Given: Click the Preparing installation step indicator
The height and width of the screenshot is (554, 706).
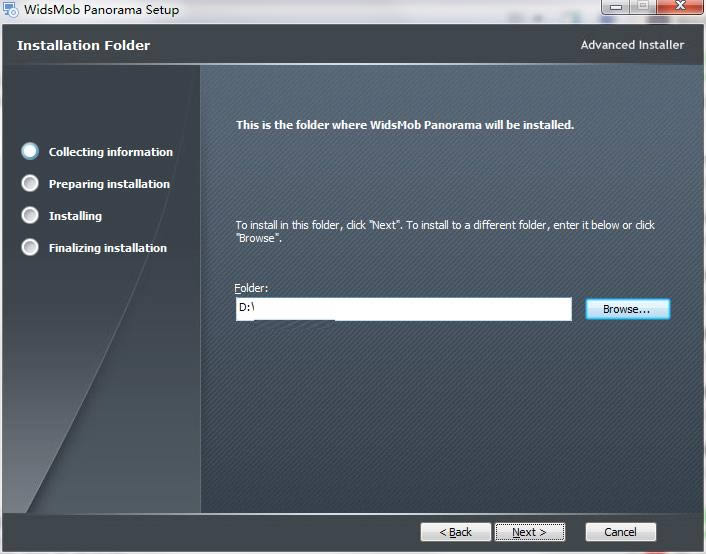Looking at the screenshot, I should (30, 183).
